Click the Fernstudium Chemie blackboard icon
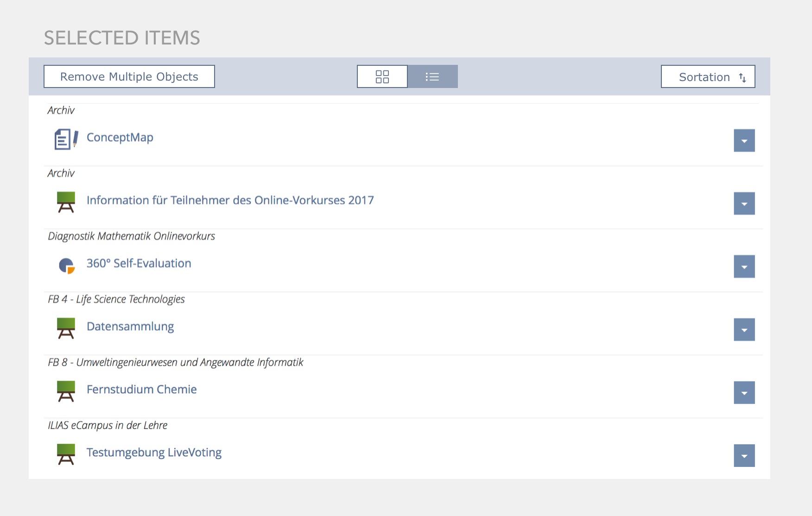Screen dimensions: 812x516 [66, 391]
